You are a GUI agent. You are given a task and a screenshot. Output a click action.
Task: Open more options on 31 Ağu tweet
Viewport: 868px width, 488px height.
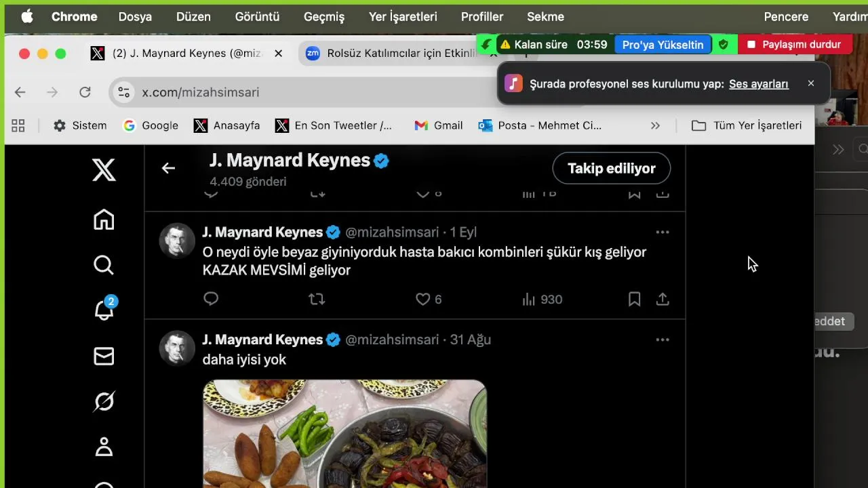[662, 340]
